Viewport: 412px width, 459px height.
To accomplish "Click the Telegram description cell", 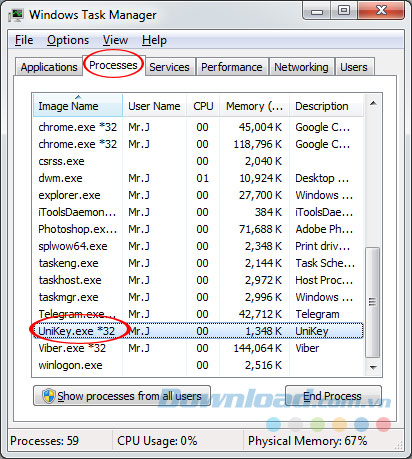I will (x=317, y=314).
